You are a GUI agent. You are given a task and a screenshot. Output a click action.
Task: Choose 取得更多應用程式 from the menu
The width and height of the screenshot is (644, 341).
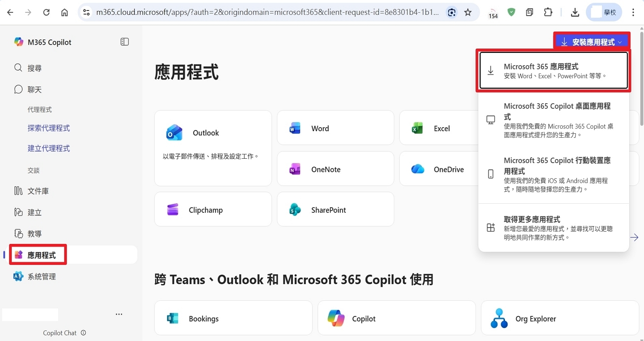click(553, 228)
